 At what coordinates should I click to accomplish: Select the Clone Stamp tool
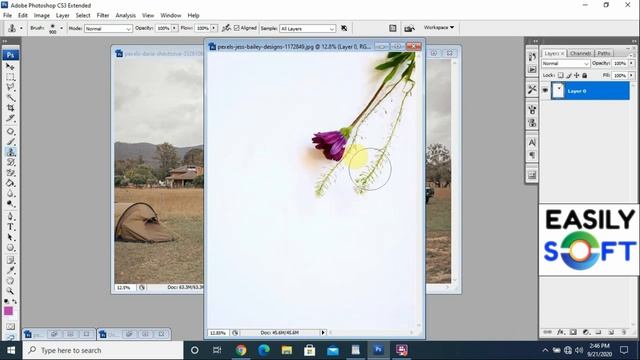pos(10,152)
